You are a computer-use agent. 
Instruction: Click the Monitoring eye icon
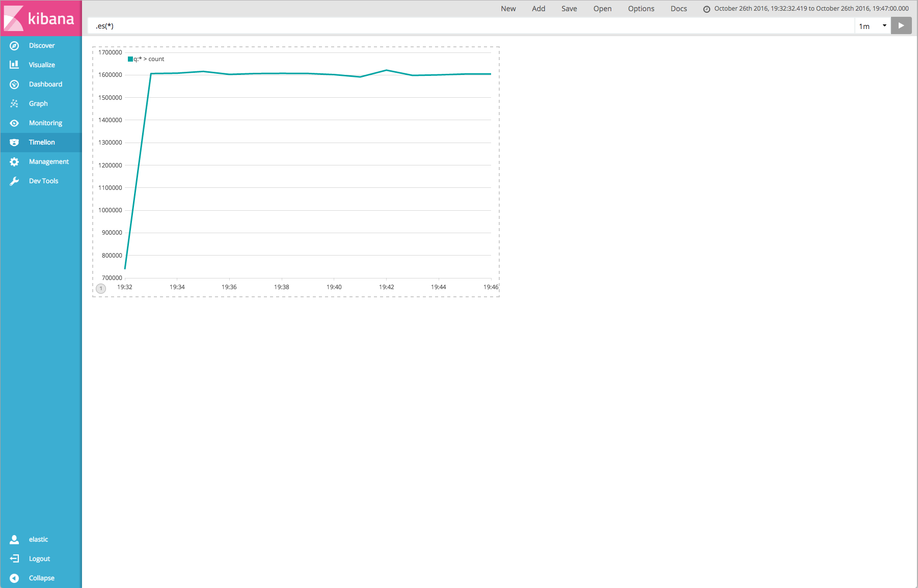(14, 123)
